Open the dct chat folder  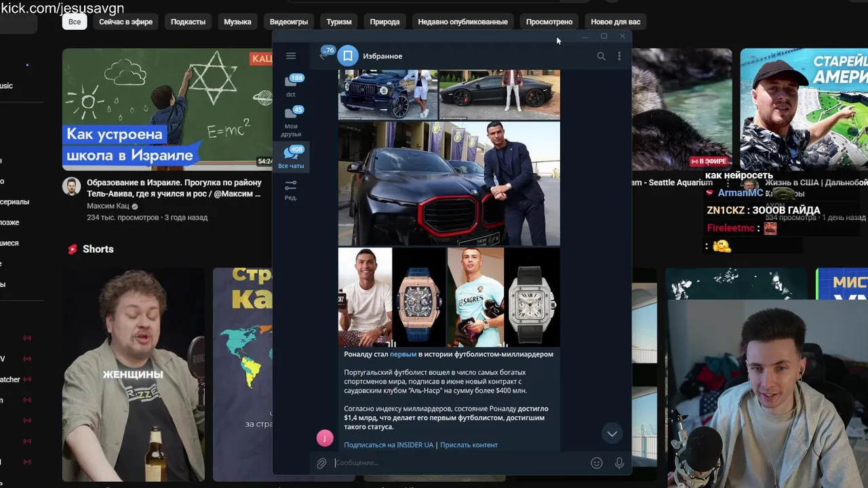click(291, 86)
